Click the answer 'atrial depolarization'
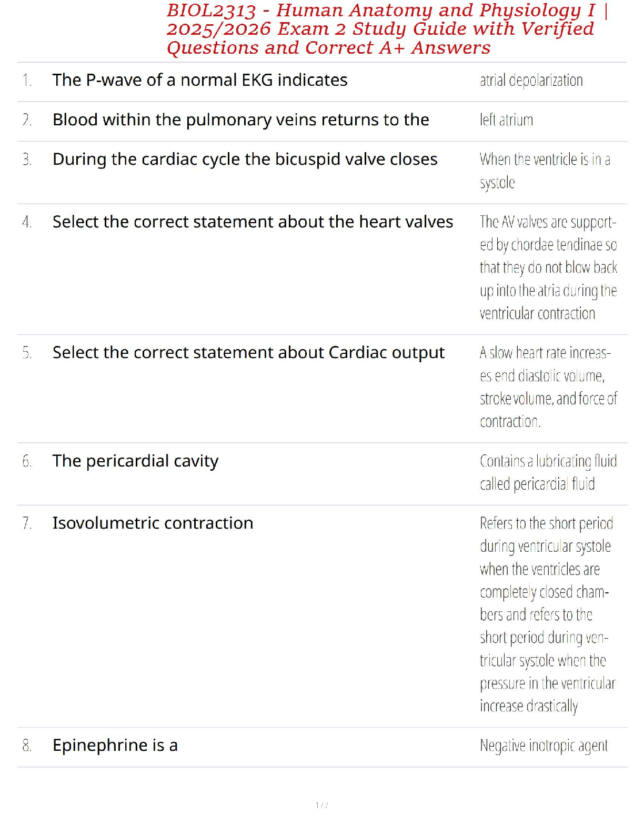Screen dimensions: 644x834 [x=531, y=81]
